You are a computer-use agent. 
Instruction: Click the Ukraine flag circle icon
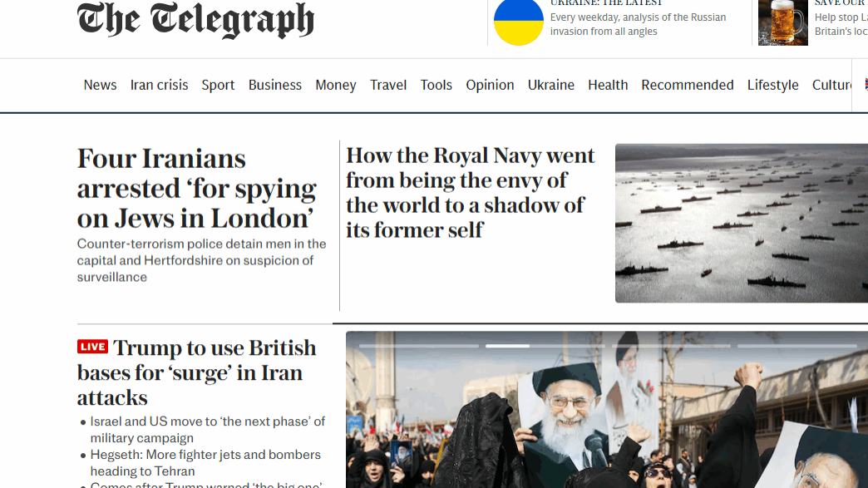click(519, 22)
